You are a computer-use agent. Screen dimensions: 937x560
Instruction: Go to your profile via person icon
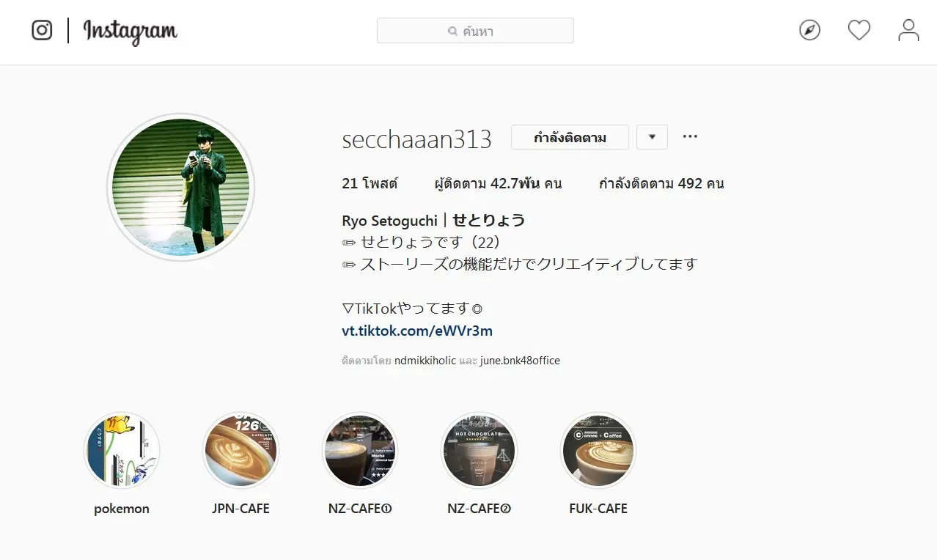(x=908, y=30)
